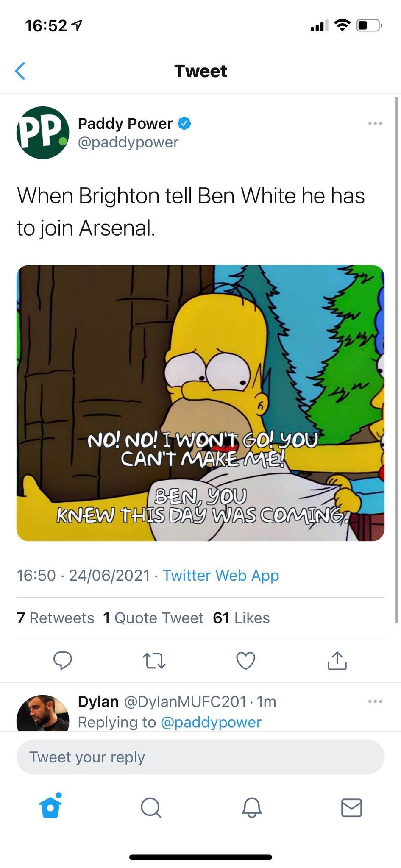Open the Home tab icon
The width and height of the screenshot is (401, 868).
[x=50, y=806]
